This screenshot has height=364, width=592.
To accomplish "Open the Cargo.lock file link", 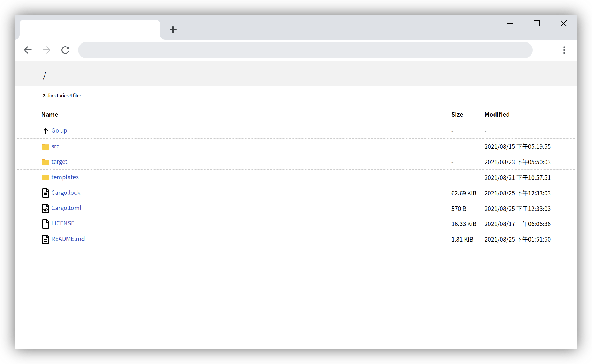I will click(x=66, y=193).
